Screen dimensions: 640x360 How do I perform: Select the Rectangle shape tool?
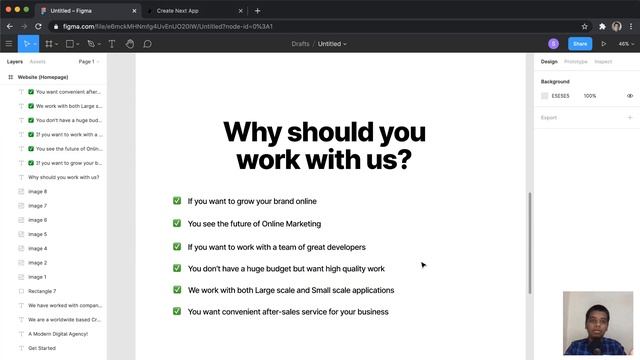(x=70, y=44)
